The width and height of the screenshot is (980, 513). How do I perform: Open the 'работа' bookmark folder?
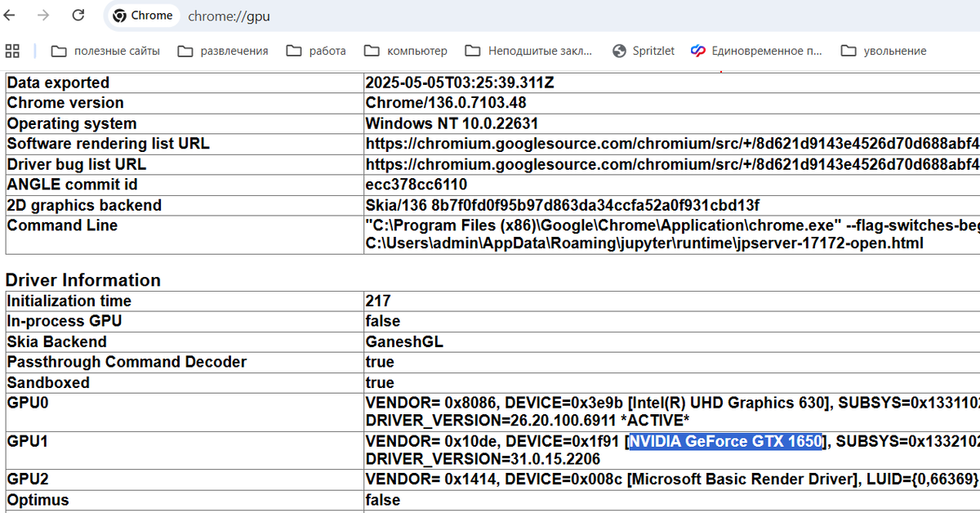[x=316, y=51]
